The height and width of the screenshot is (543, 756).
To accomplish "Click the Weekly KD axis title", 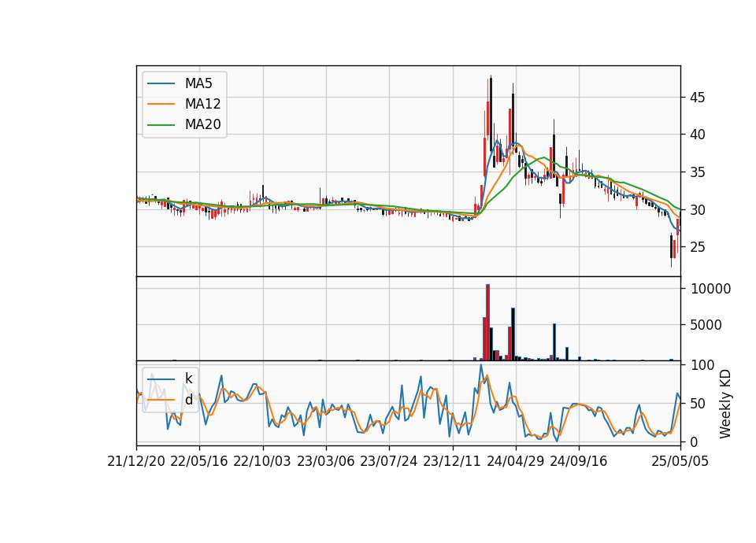I will point(725,404).
